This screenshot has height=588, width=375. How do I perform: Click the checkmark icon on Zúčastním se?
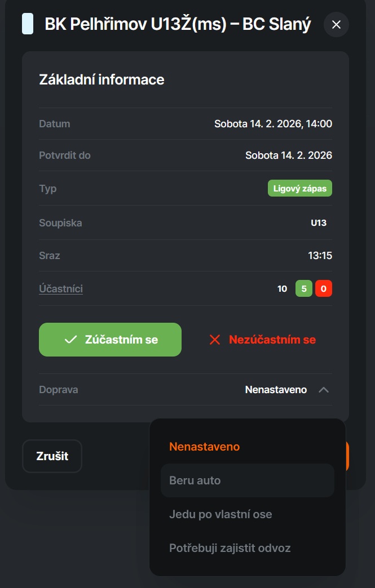click(x=70, y=340)
